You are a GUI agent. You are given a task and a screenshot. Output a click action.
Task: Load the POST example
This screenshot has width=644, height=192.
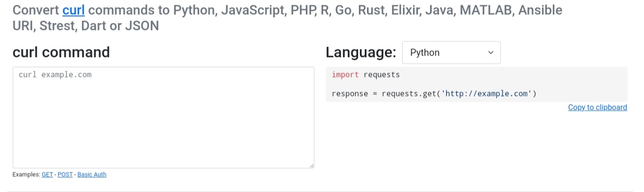click(x=65, y=174)
